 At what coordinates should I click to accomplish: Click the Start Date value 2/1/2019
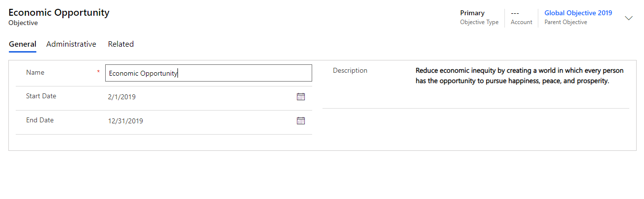point(121,97)
